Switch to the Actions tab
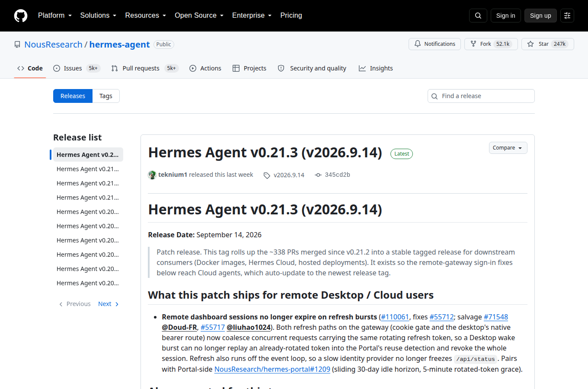The width and height of the screenshot is (588, 389). tap(205, 68)
